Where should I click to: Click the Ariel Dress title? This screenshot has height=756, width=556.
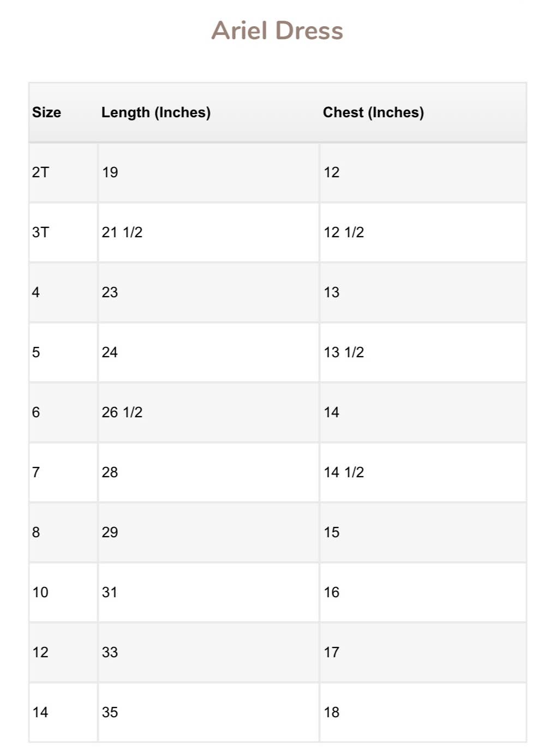(x=277, y=31)
